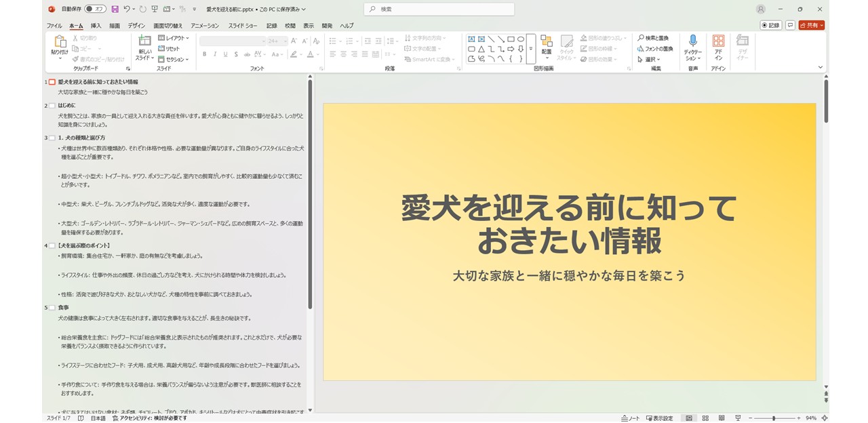Image resolution: width=868 pixels, height=423 pixels.
Task: Select outline heading 食事 slide 5
Action: click(x=63, y=307)
